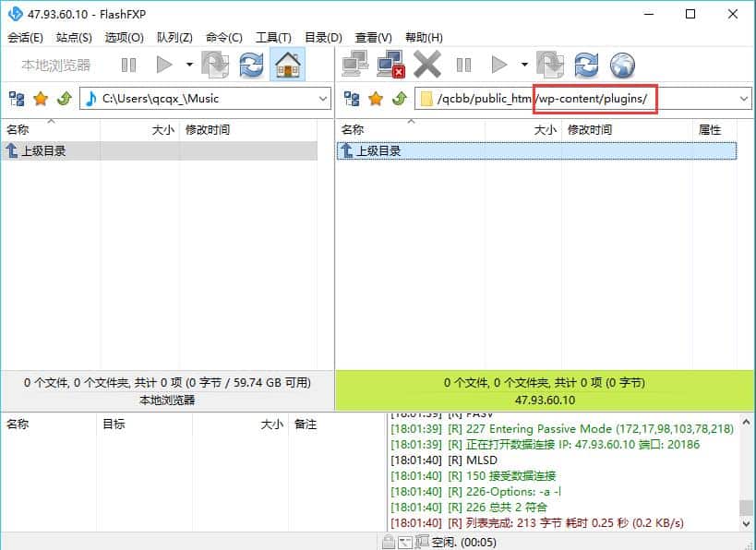Click the log line '226-Options: -a -l'
This screenshot has height=550, width=756.
tap(476, 492)
